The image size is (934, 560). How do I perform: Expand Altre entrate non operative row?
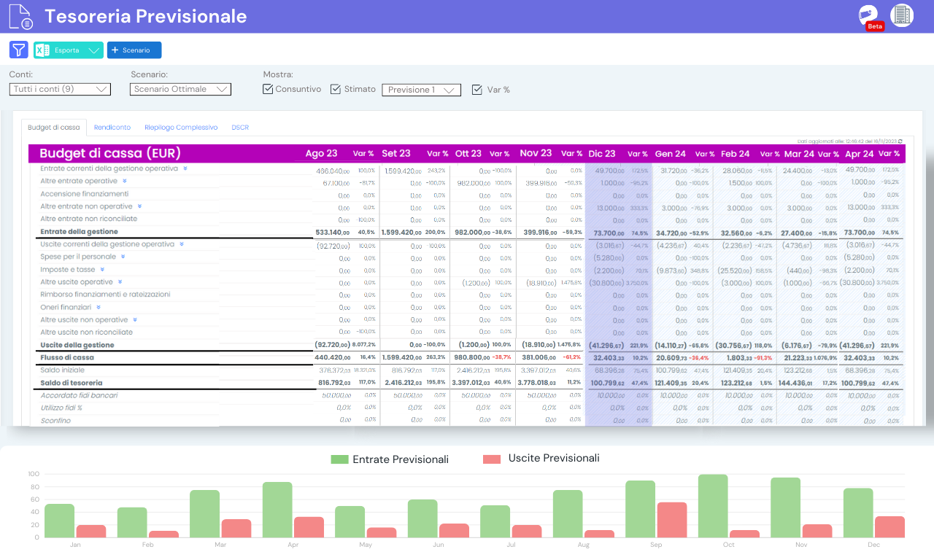139,206
